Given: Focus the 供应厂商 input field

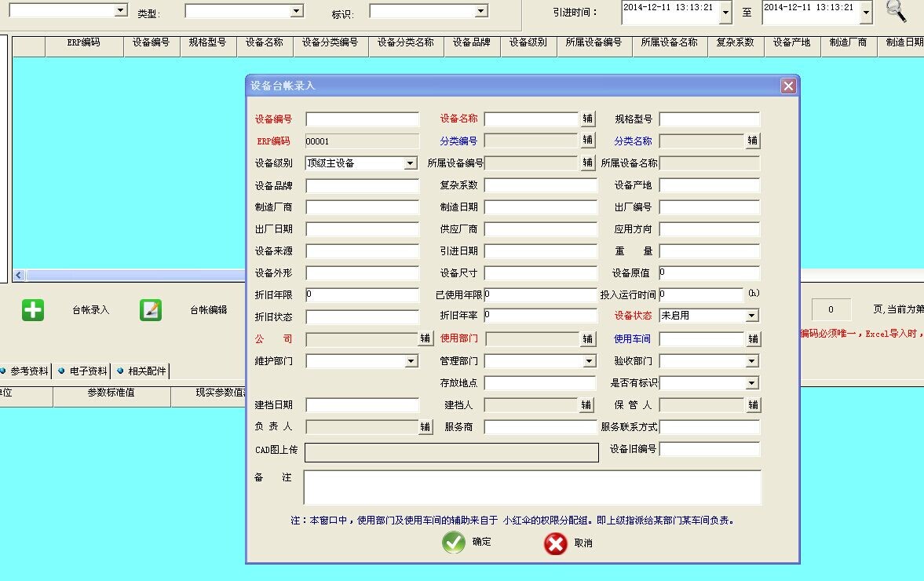Looking at the screenshot, I should (540, 228).
